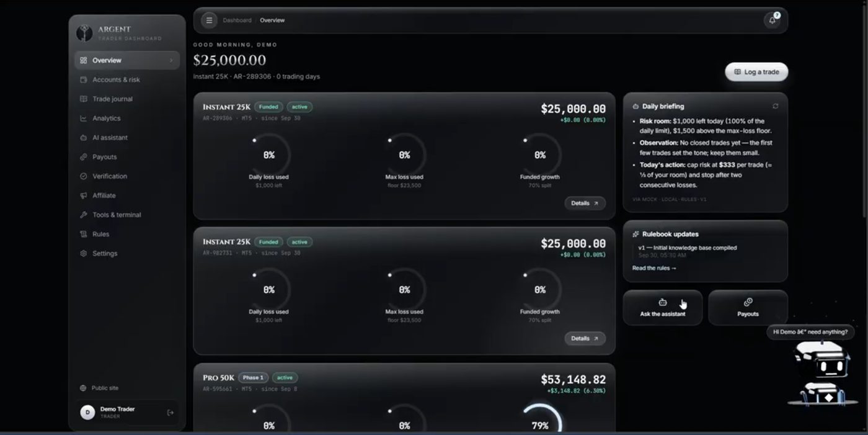Click the coins icon on Payouts card
The height and width of the screenshot is (435, 868).
[x=748, y=302]
